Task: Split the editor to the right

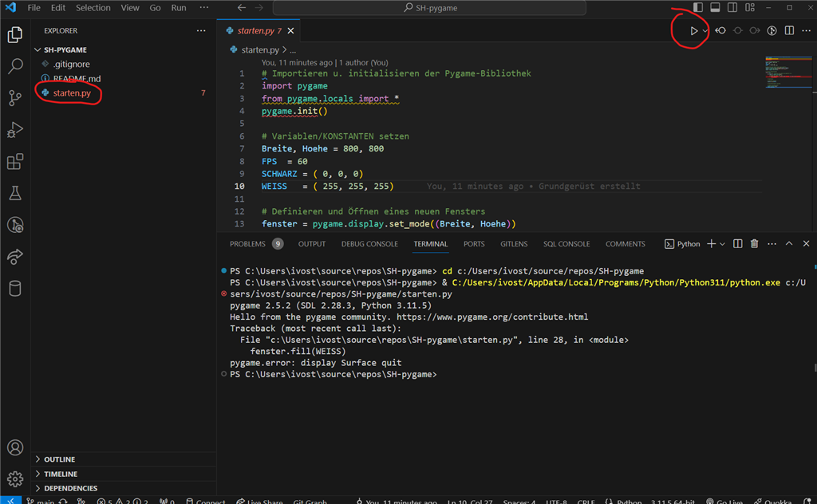Action: coord(789,31)
